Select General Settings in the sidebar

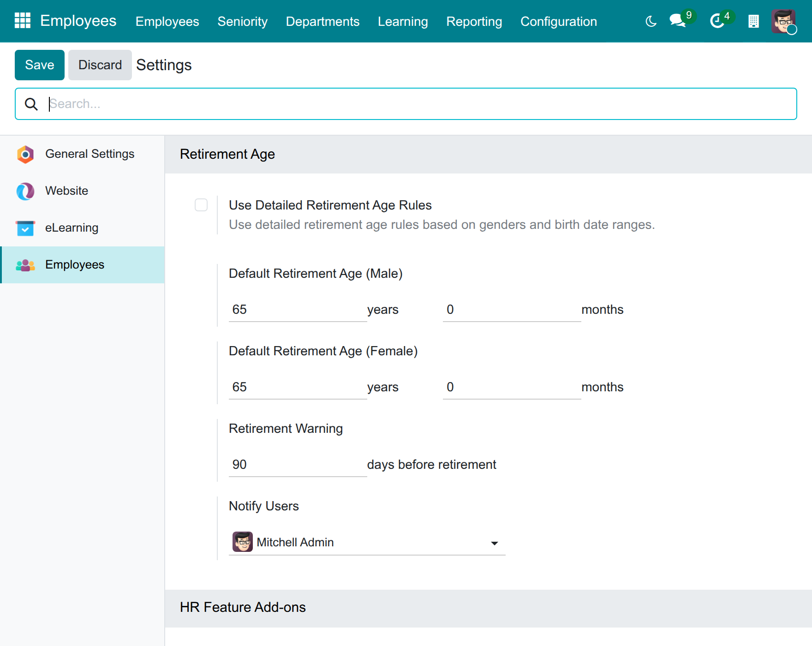pyautogui.click(x=83, y=154)
